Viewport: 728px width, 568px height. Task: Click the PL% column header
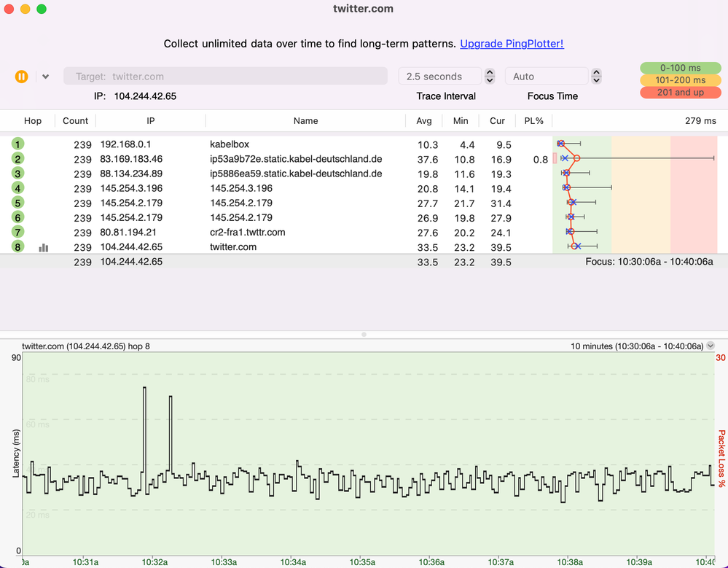pyautogui.click(x=534, y=121)
